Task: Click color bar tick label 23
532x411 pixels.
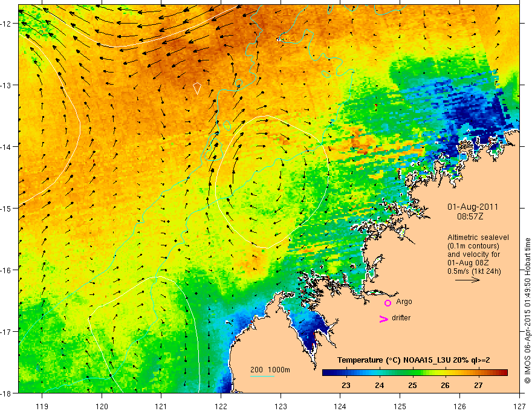Action: coord(346,386)
